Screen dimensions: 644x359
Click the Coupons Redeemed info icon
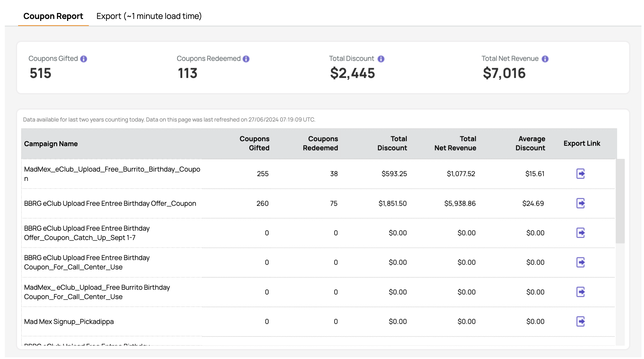point(246,59)
